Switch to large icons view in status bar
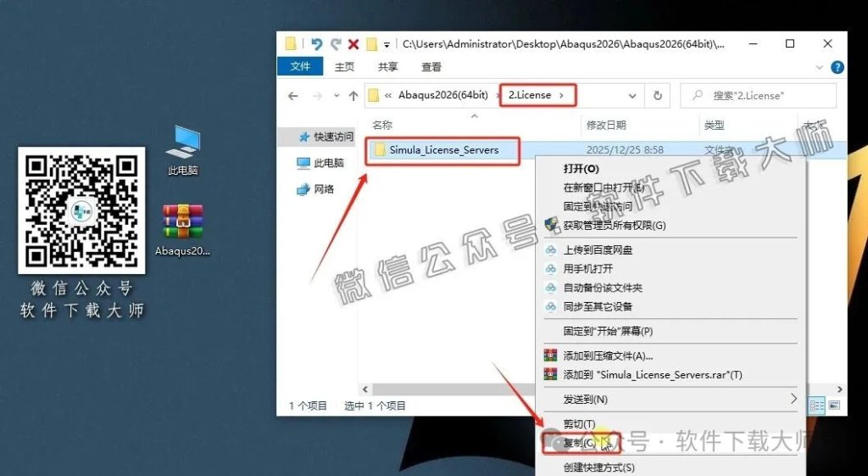 coord(834,405)
